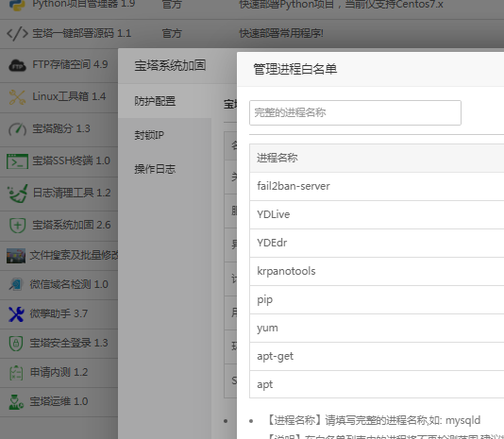This screenshot has height=439, width=504.
Task: Select the apt process row
Action: point(377,384)
